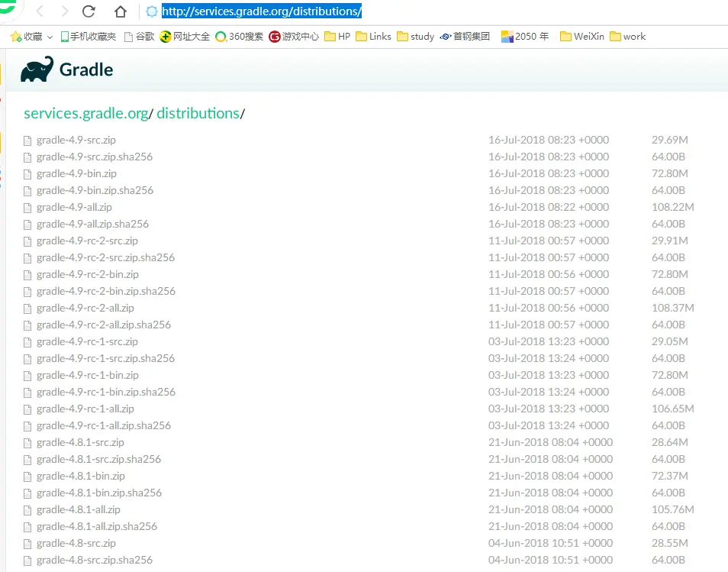Open gradle-4.9-rc-2-all.zip.sha256 link
The width and height of the screenshot is (728, 572).
click(104, 325)
